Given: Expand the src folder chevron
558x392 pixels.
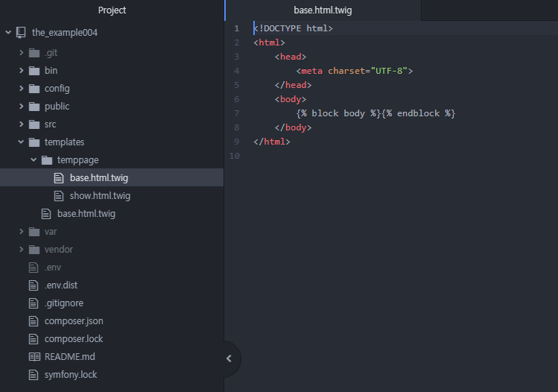Looking at the screenshot, I should 21,124.
